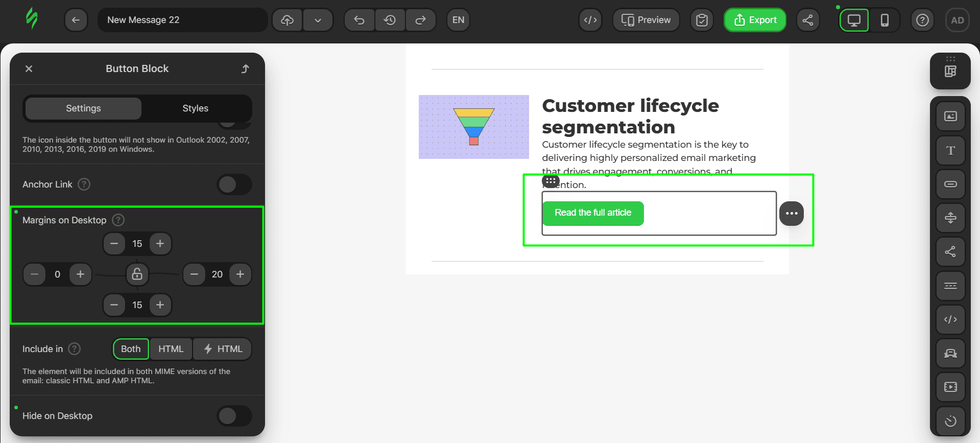Switch to the Styles tab
Viewport: 980px width, 443px height.
point(195,108)
